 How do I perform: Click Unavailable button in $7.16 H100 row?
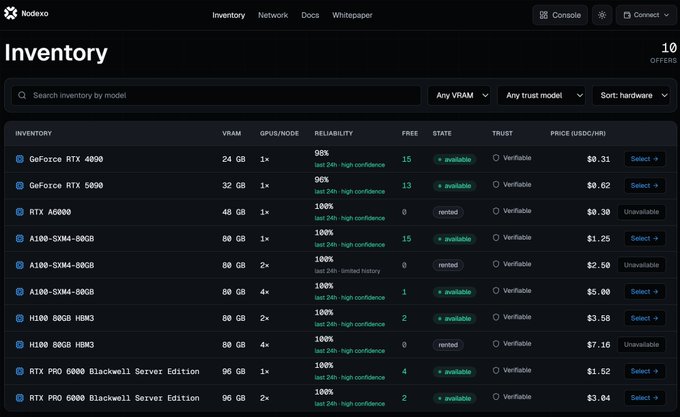pyautogui.click(x=641, y=345)
